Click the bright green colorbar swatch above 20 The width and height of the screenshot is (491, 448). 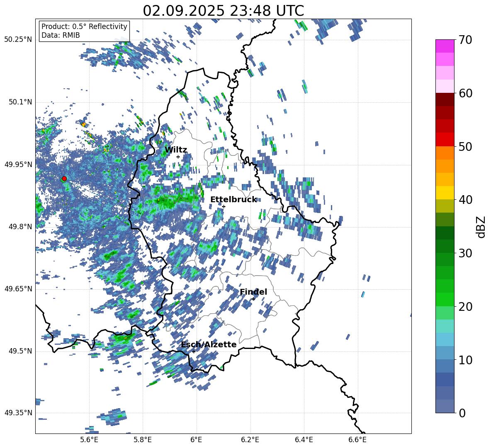tap(445, 299)
